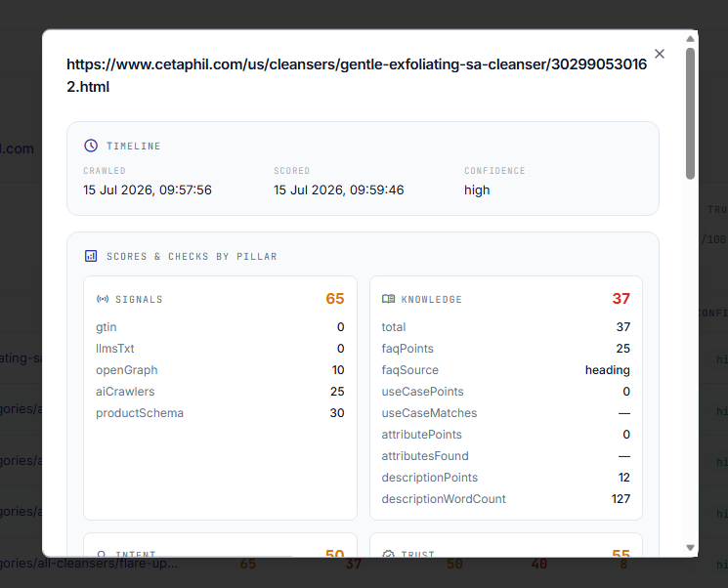
Task: Click the aiCrawlers row label
Action: coord(125,392)
